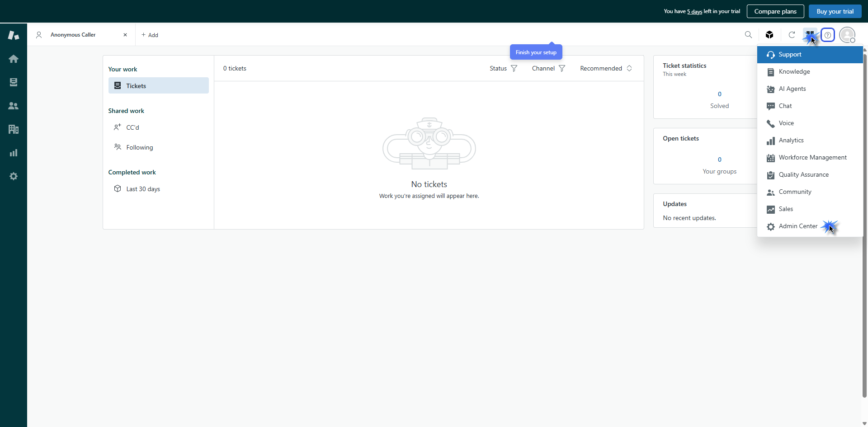Screen dimensions: 868x427
Task: Click the Finish your setup tooltip
Action: tap(536, 52)
